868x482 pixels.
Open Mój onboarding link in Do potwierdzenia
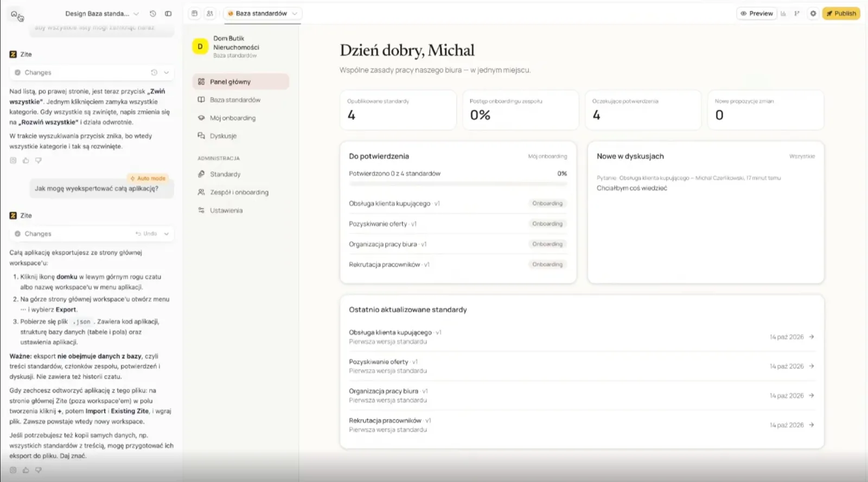point(547,156)
